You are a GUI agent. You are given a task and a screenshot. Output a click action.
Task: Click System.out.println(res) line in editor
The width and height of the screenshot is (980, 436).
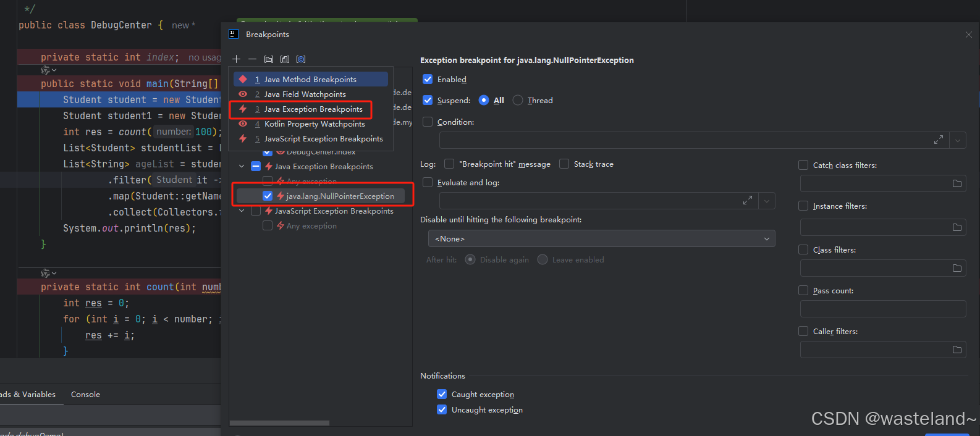[x=129, y=228]
